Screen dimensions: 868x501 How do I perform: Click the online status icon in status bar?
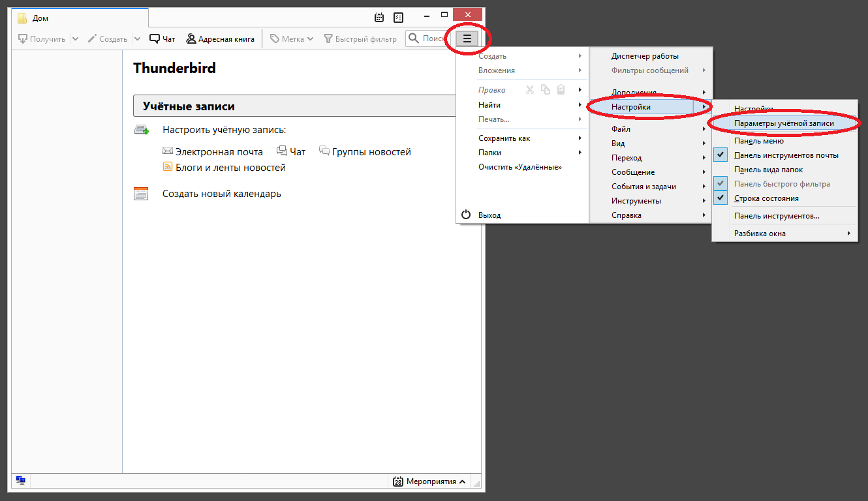(x=21, y=481)
